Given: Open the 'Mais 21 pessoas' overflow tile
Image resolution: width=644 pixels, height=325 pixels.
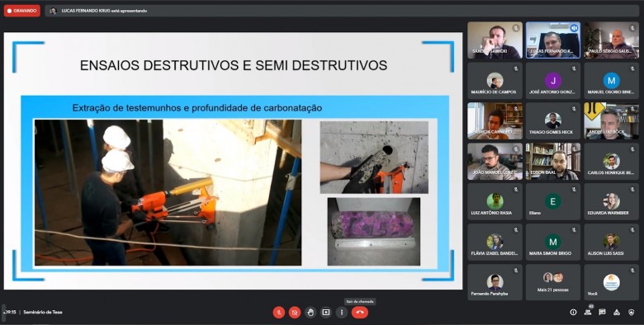Looking at the screenshot, I should click(x=553, y=282).
